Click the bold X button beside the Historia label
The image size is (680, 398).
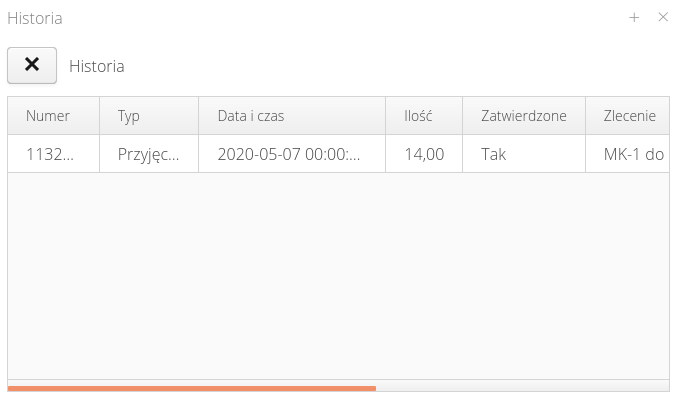[x=32, y=65]
